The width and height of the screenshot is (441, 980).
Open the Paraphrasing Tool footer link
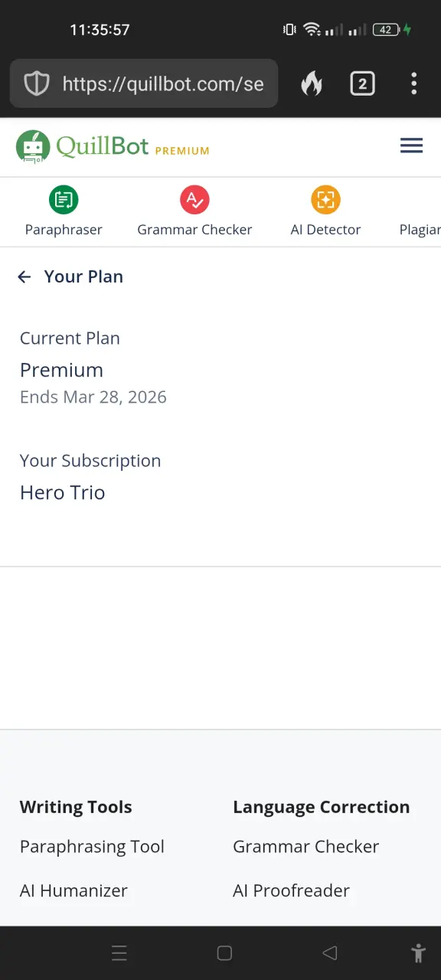92,847
